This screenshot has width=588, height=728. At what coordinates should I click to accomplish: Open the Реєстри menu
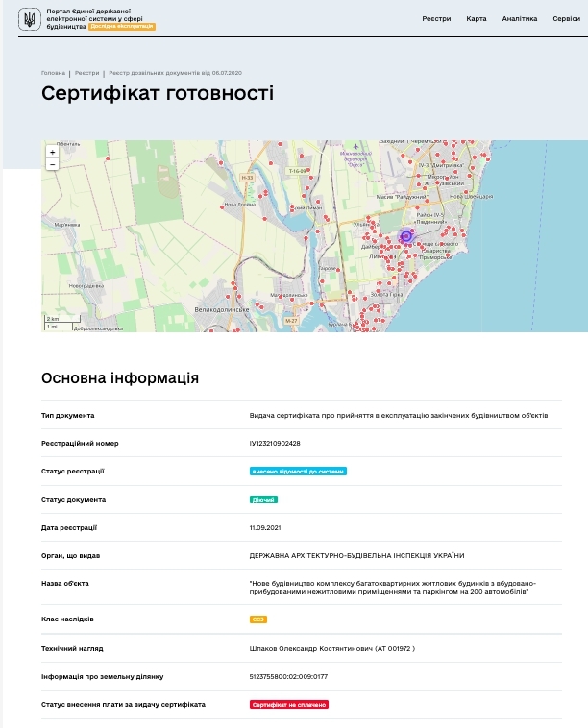coord(436,18)
